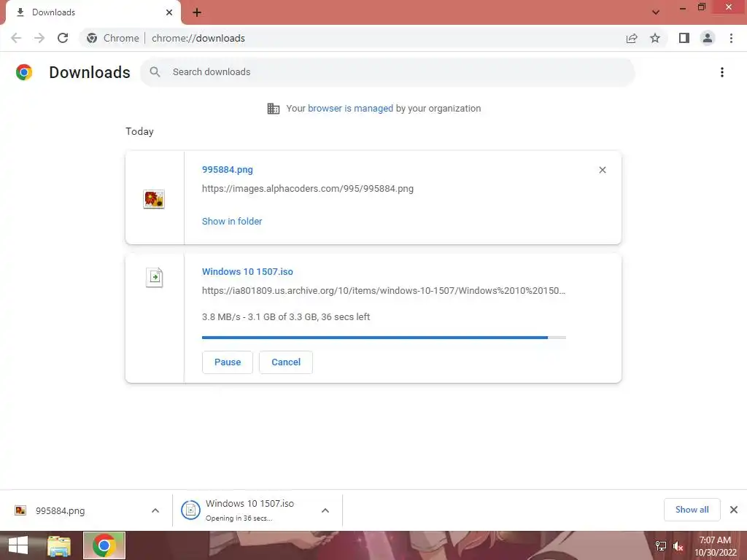Click Show all downloads button
Image resolution: width=747 pixels, height=560 pixels.
[x=692, y=510]
